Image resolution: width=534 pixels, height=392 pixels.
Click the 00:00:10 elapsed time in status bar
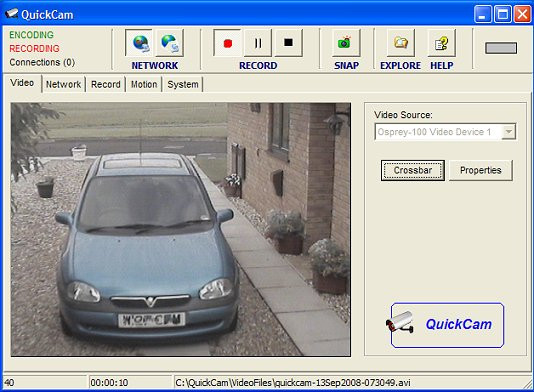(x=109, y=383)
